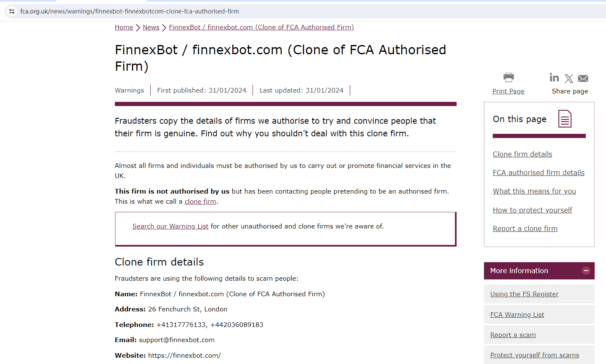Open FCA Warning List sidebar link
This screenshot has width=606, height=364.
[x=517, y=315]
